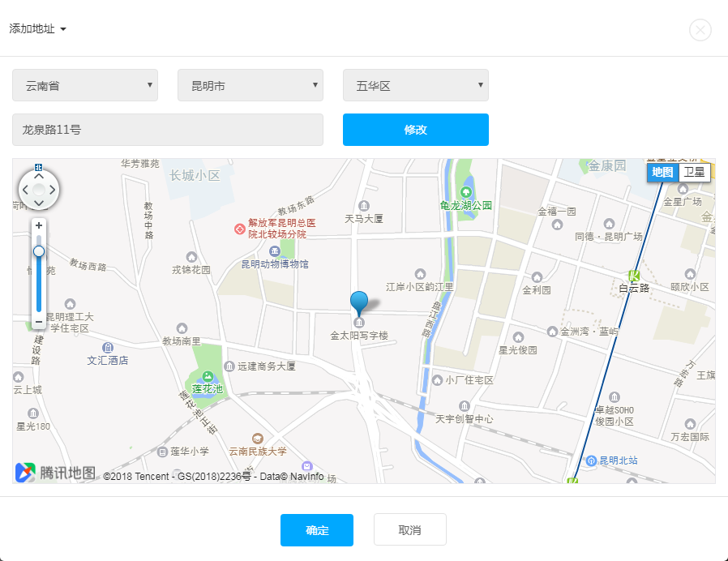Open the 云南省 province dropdown
The height and width of the screenshot is (561, 728).
click(85, 85)
